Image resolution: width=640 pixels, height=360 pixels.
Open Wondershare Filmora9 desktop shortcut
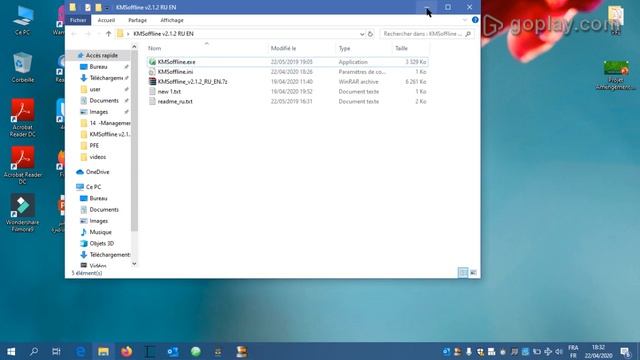(x=23, y=213)
